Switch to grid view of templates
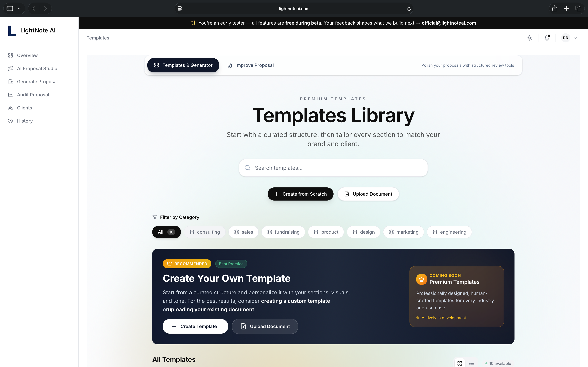Screen dimensions: 588x367 [x=460, y=363]
